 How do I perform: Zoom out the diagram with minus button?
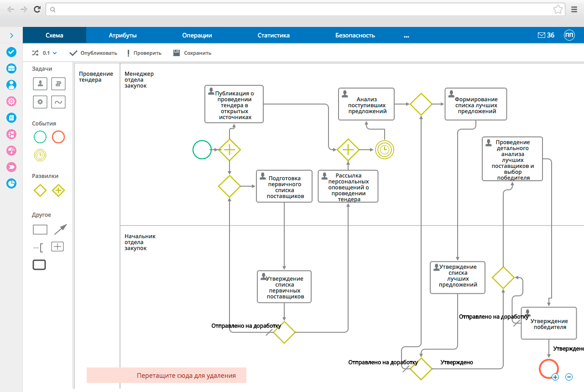click(x=569, y=377)
